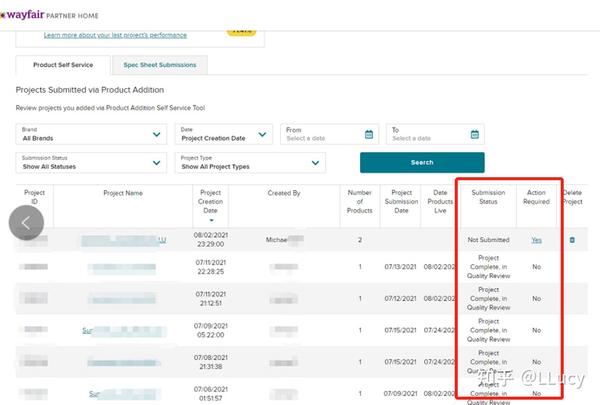This screenshot has width=600, height=405.
Task: Open the 07/09/2021 project name link
Action: coord(124,330)
